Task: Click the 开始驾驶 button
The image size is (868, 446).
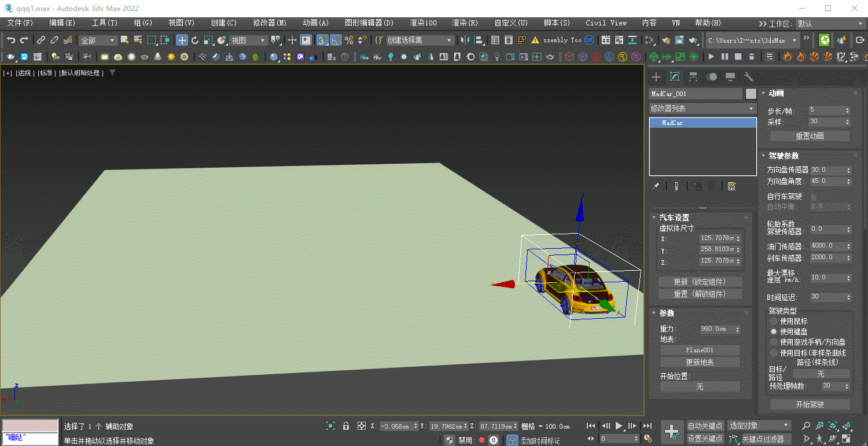Action: [810, 404]
